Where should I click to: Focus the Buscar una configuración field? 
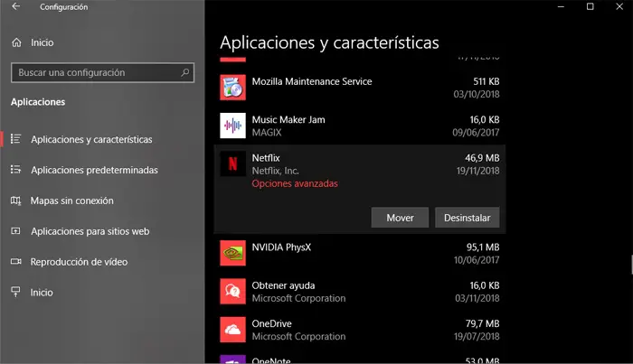102,72
